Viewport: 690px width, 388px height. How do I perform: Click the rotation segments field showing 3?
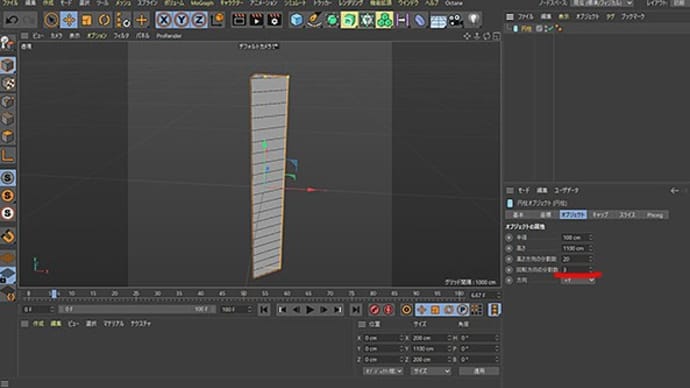[576, 269]
